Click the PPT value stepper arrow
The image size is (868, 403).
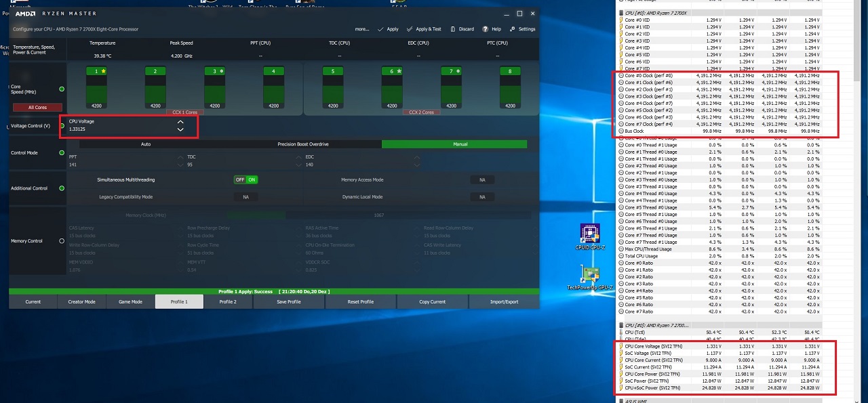[x=180, y=161]
